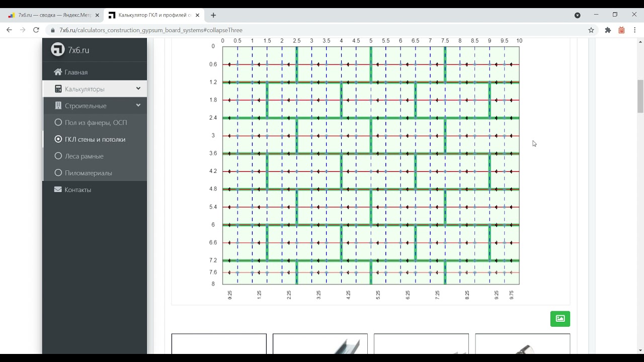Click the 6.6 label on vertical axis

[213, 242]
